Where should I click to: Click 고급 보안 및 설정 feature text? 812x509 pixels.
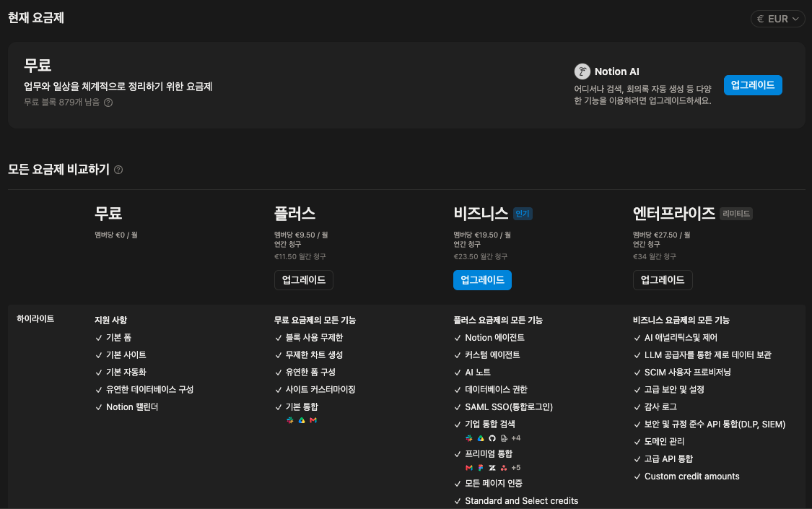(x=674, y=389)
